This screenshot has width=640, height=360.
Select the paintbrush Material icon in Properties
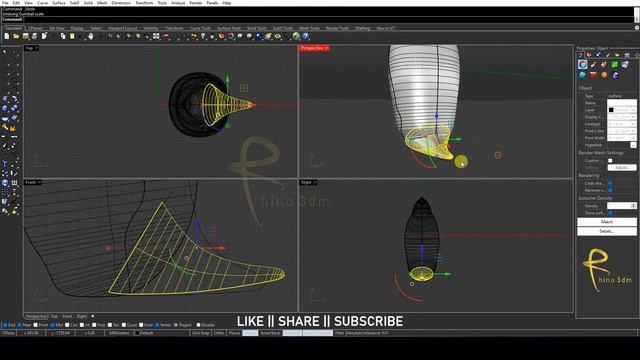tap(593, 64)
